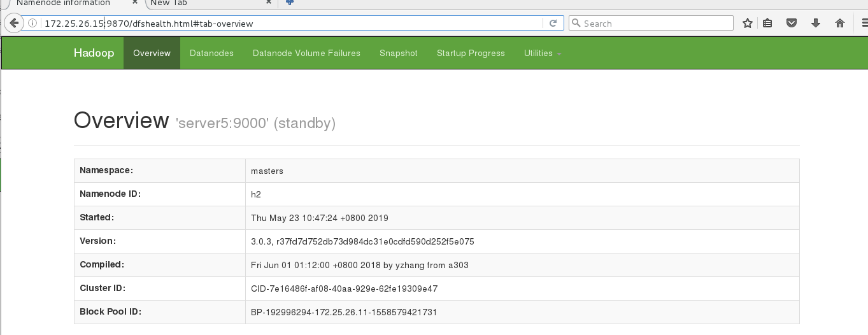
Task: Click the 'server5:9000' (standby) subtitle
Action: 255,123
